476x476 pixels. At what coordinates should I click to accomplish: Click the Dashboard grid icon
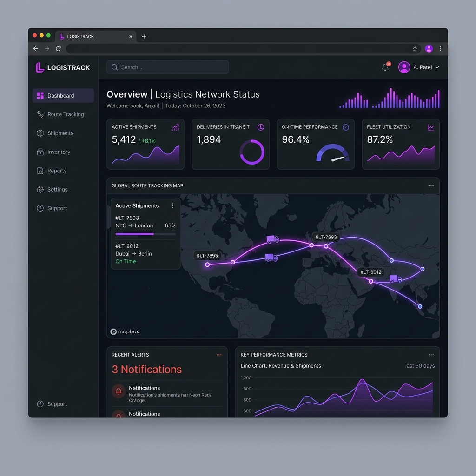[x=40, y=96]
